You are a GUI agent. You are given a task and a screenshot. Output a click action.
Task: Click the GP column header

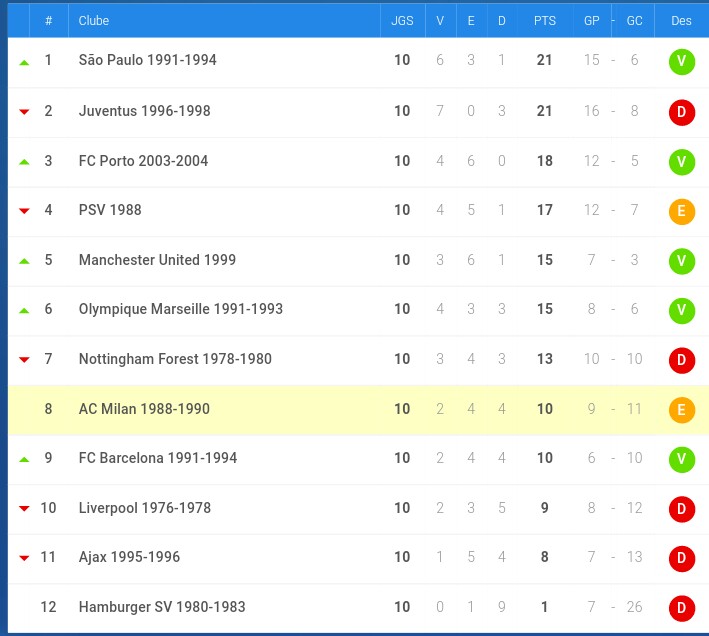click(x=591, y=21)
